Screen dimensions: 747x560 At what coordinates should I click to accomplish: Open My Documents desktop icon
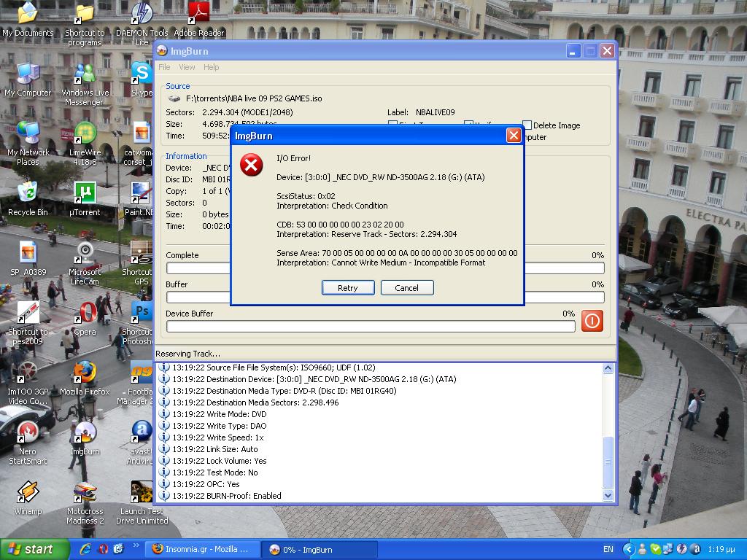coord(28,20)
